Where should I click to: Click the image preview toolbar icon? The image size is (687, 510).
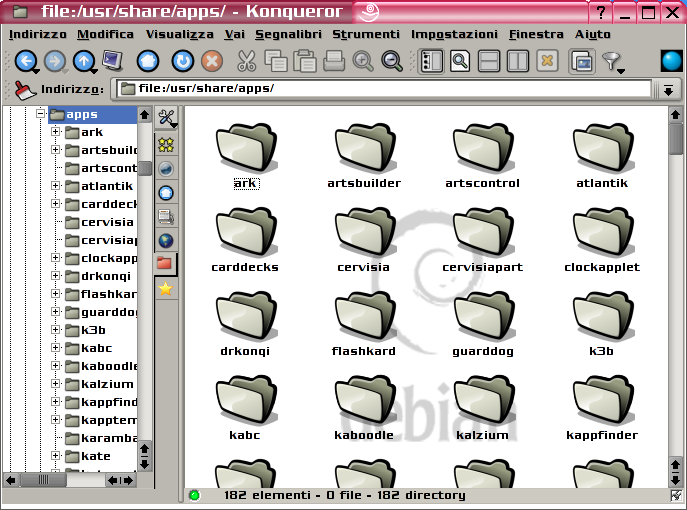click(582, 61)
